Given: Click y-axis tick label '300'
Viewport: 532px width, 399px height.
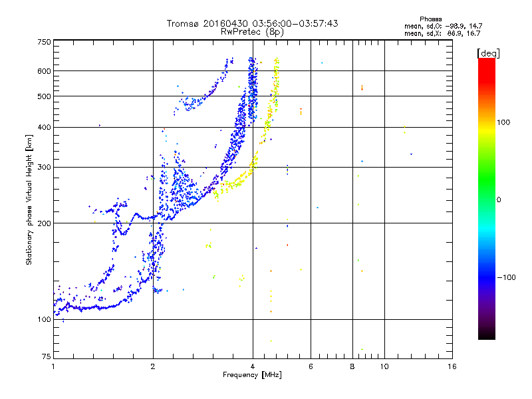Looking at the screenshot, I should pos(44,168).
